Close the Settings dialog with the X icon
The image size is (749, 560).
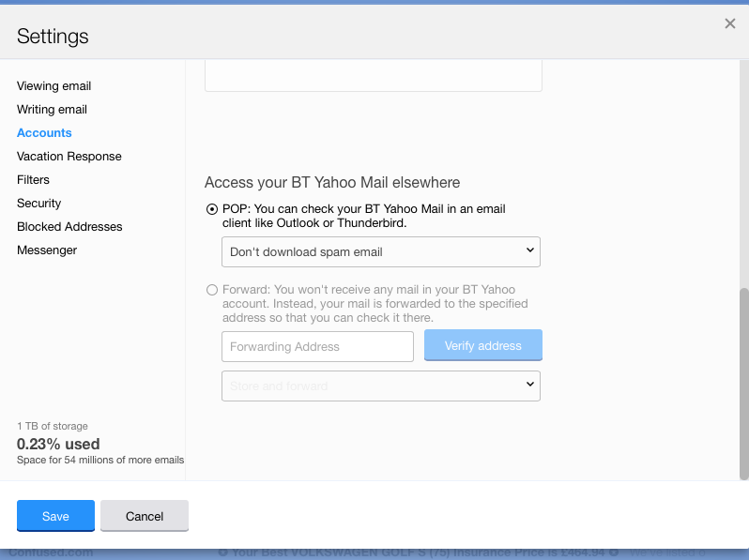(729, 24)
